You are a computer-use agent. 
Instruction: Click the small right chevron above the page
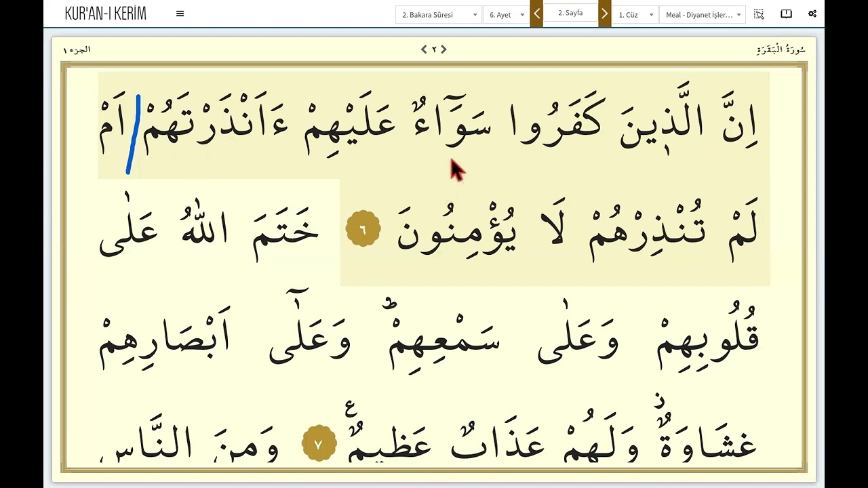click(444, 49)
